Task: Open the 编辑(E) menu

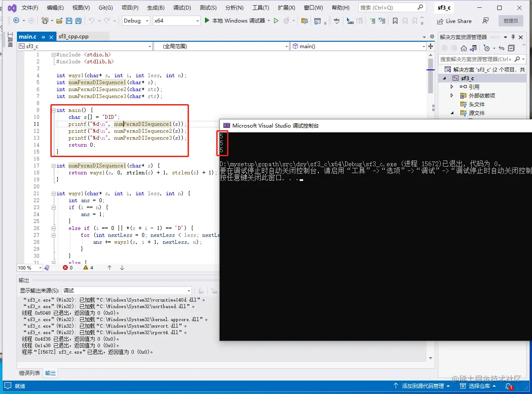Action: (x=55, y=8)
